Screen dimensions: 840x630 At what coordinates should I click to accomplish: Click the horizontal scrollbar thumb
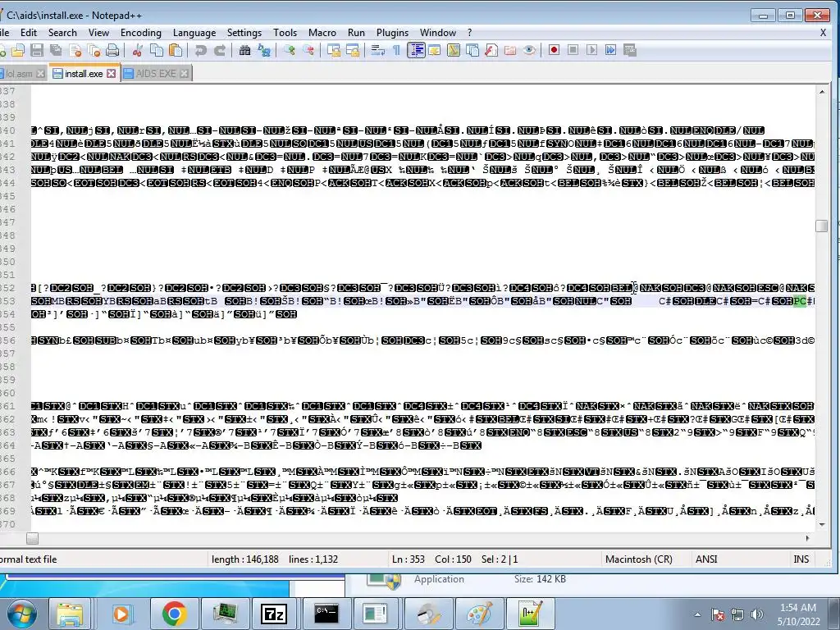32,538
